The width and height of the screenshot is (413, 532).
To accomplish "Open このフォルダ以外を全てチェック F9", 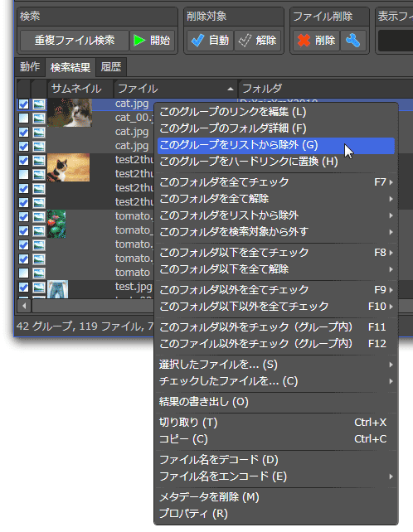I will (x=276, y=290).
